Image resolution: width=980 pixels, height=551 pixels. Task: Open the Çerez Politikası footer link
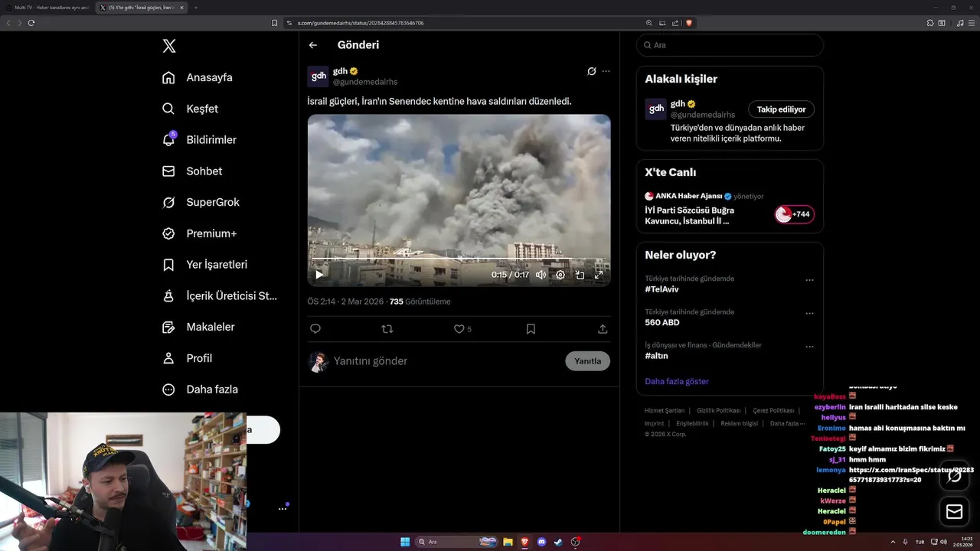coord(773,411)
